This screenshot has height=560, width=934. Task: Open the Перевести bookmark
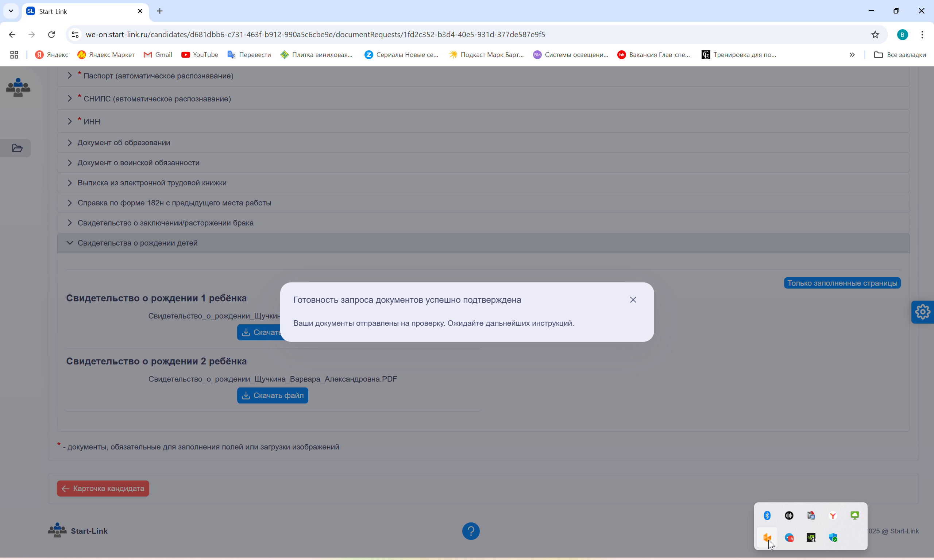click(x=249, y=55)
